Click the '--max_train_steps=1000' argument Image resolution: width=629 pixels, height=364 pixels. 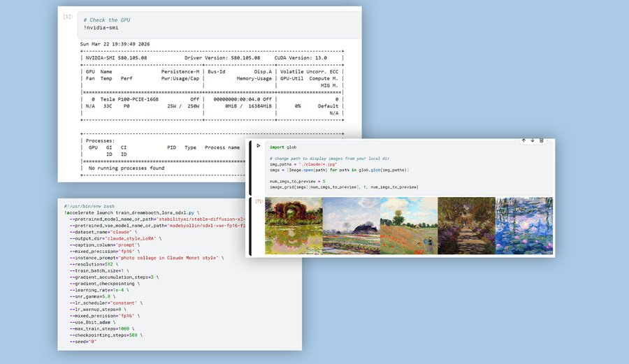102,329
